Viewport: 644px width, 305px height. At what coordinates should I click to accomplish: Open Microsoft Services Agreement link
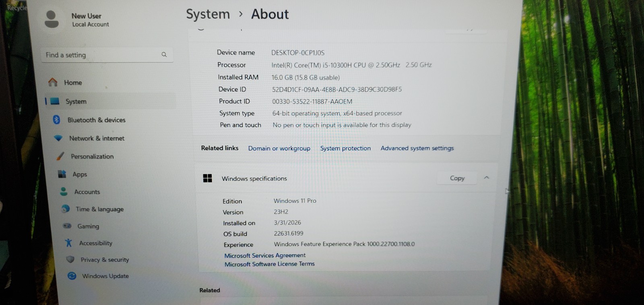(x=265, y=255)
